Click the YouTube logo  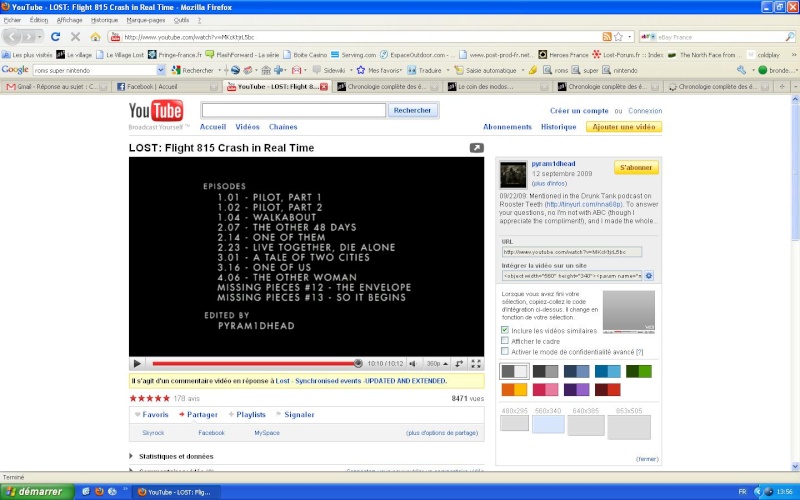(x=156, y=111)
